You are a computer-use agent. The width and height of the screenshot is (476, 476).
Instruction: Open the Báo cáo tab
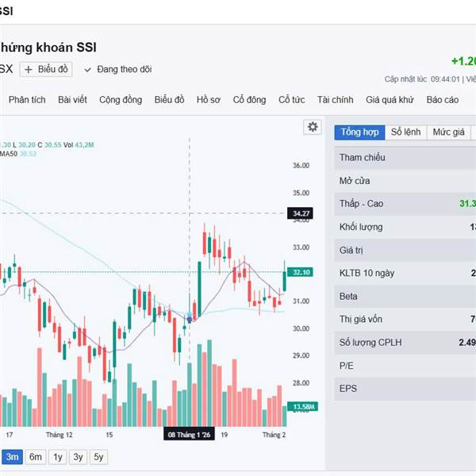(442, 100)
